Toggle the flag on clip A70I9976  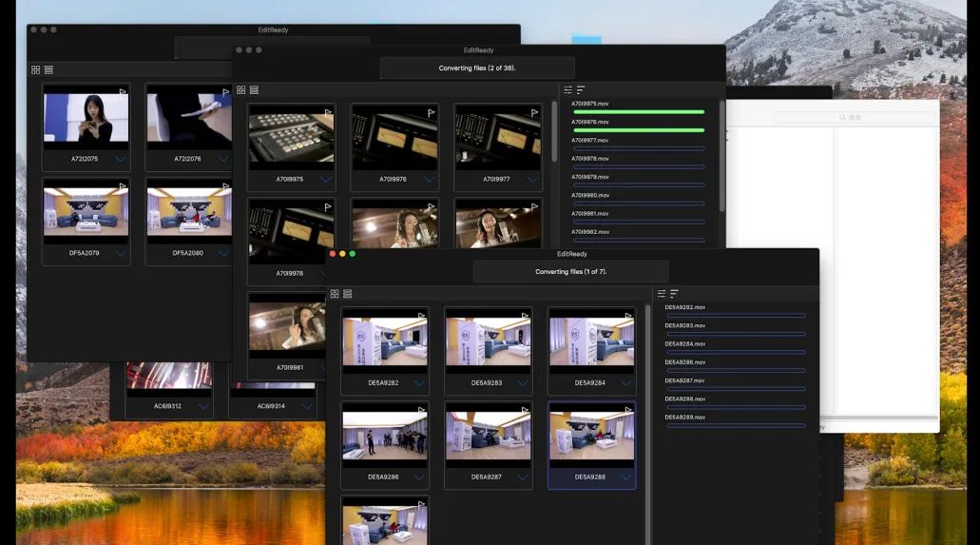tap(431, 112)
